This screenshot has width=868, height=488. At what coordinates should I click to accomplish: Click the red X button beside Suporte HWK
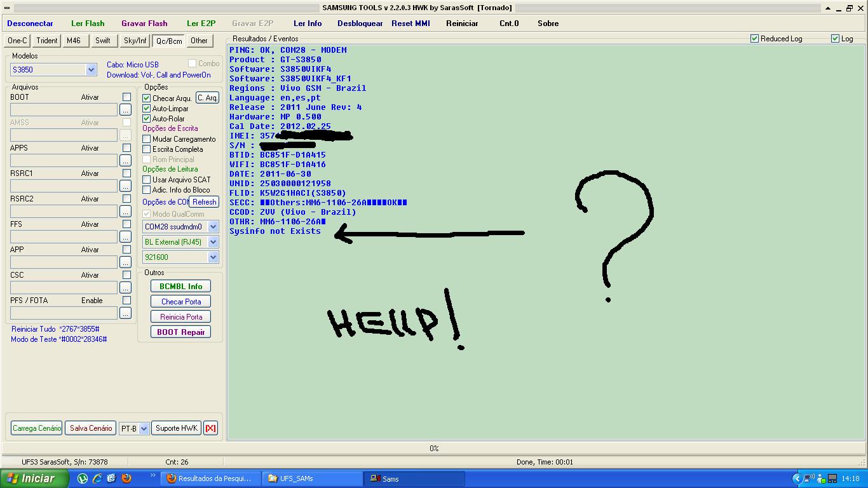coord(210,428)
